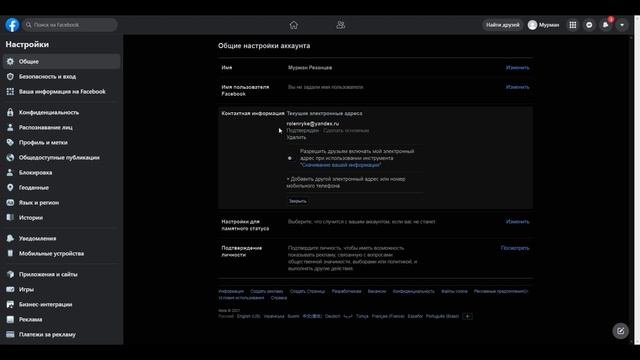
Task: Open Профиль и метки settings
Action: [x=62, y=142]
